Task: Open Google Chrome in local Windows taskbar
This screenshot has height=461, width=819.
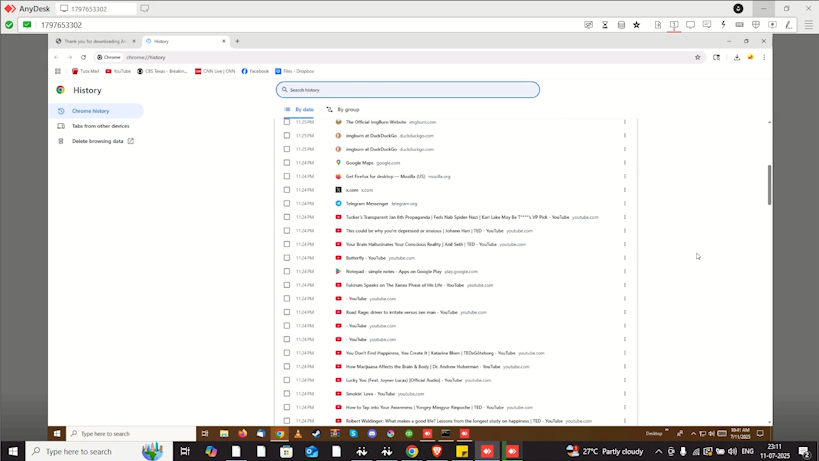Action: tap(412, 451)
